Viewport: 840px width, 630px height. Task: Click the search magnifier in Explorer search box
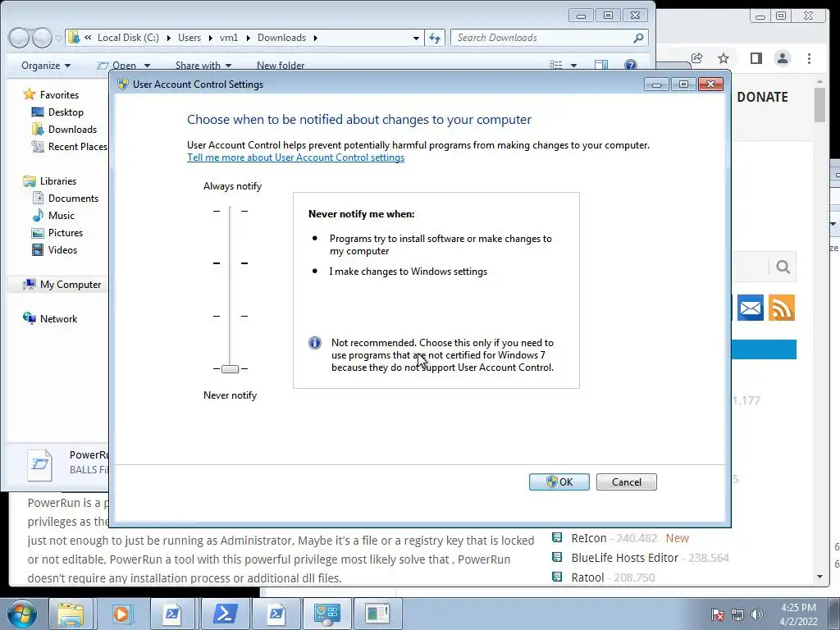pyautogui.click(x=638, y=38)
